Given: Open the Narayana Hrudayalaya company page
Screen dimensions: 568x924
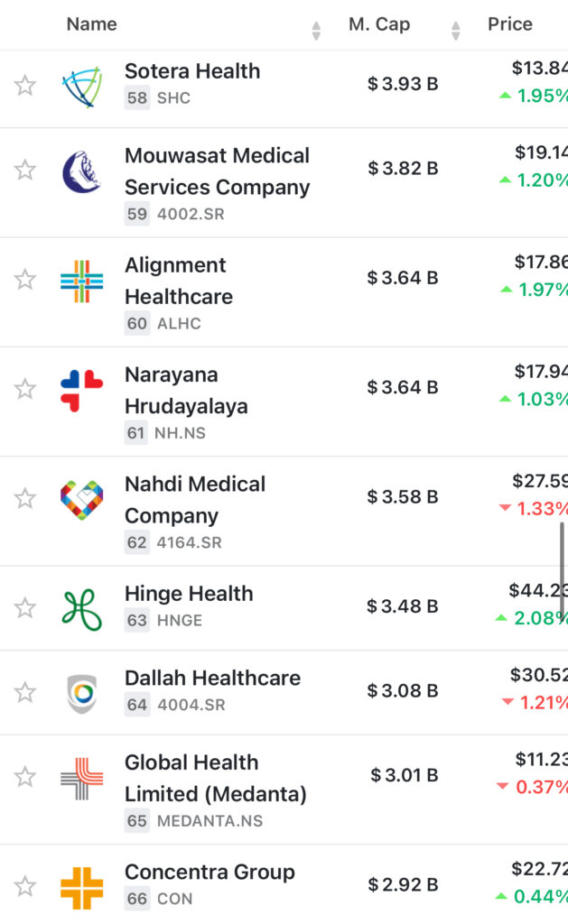Looking at the screenshot, I should 186,390.
